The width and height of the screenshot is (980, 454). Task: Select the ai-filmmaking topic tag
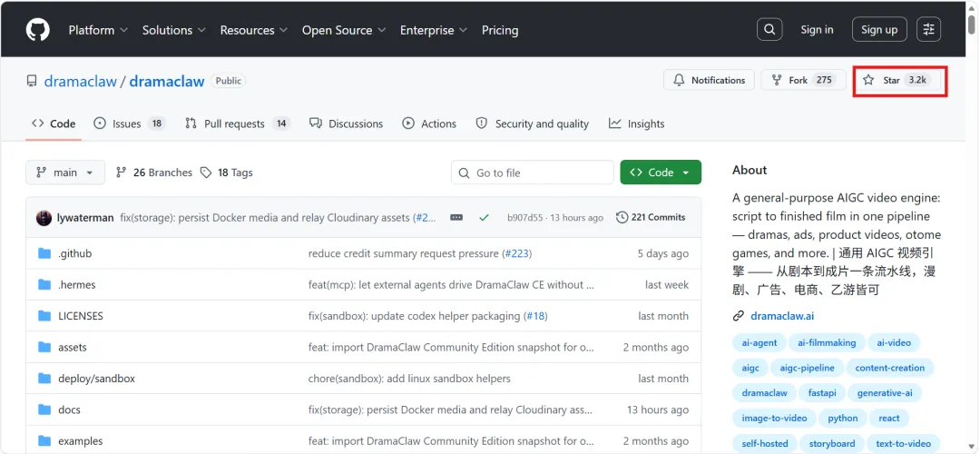pos(827,342)
